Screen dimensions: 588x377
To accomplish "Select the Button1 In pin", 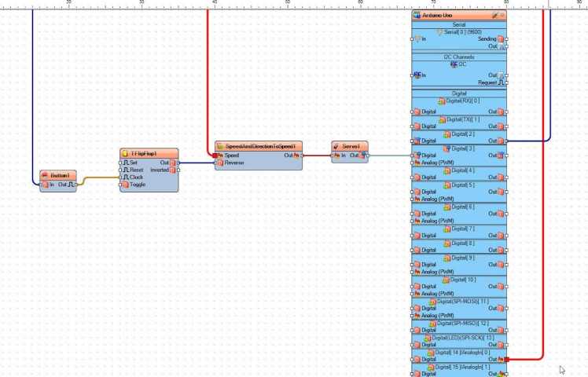I will point(41,185).
